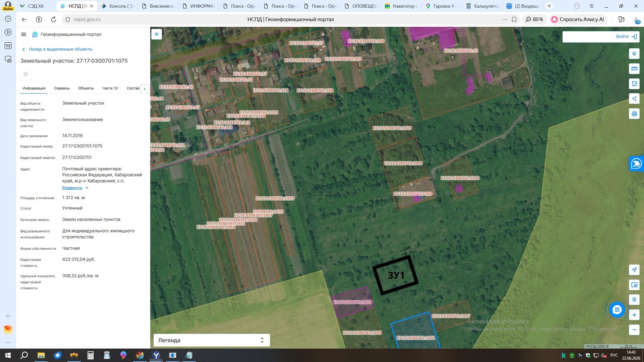Log in with the map Войти button
644x362 pixels.
click(626, 37)
